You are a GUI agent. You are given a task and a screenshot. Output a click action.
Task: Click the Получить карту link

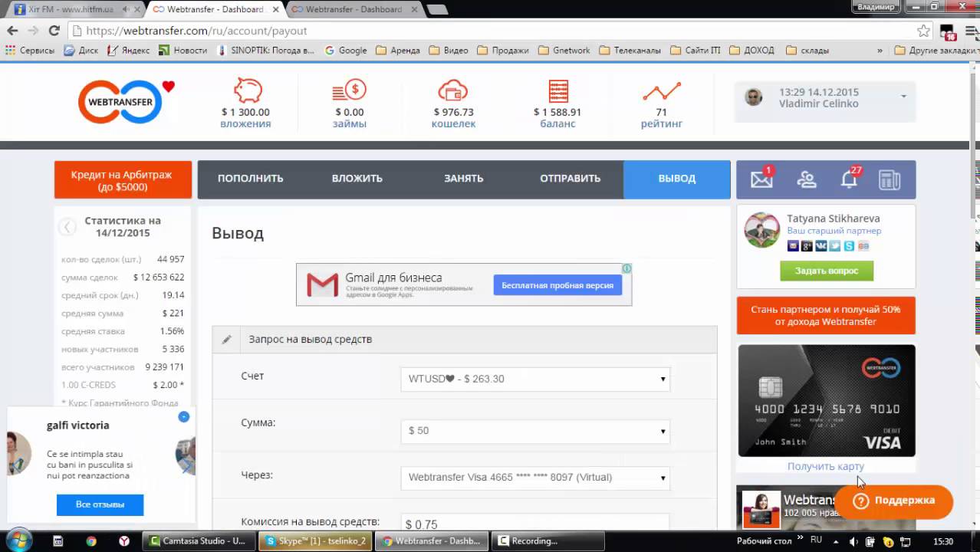click(x=825, y=466)
